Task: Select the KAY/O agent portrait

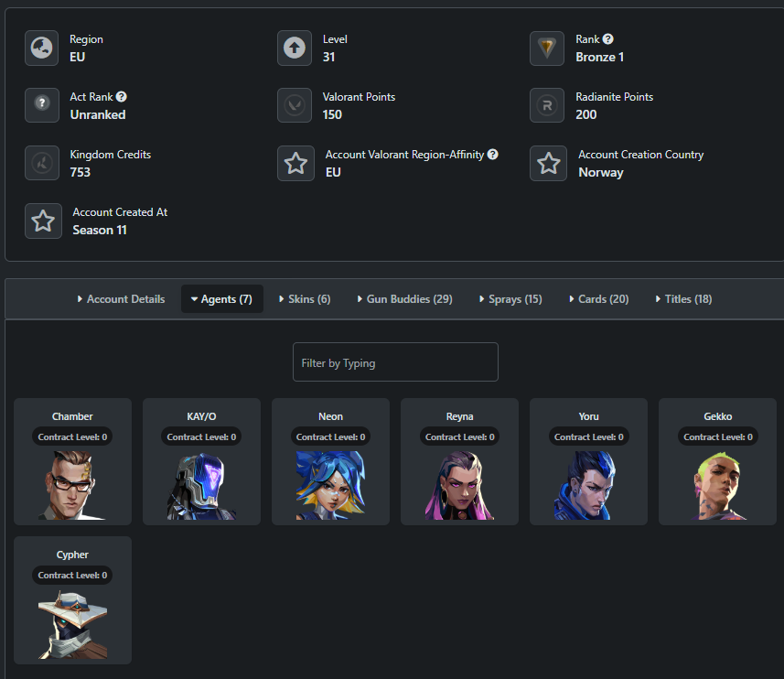Action: pyautogui.click(x=201, y=485)
